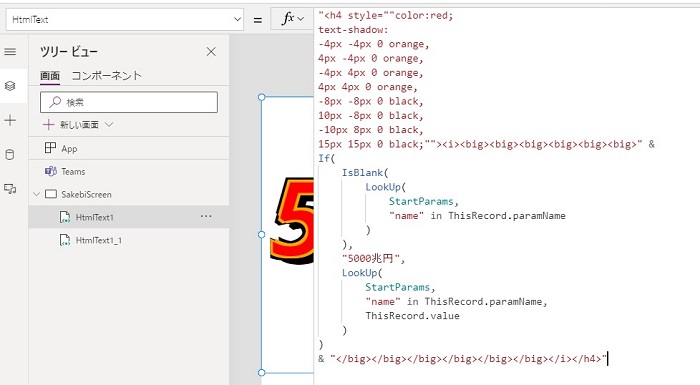
Task: Click the HtmlText1_1 control icon
Action: tap(65, 240)
